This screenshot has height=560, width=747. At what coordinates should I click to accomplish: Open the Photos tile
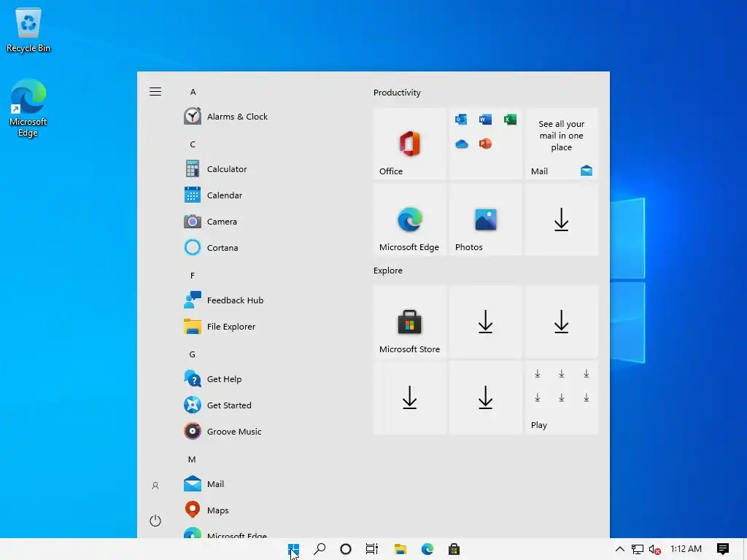[x=485, y=219]
